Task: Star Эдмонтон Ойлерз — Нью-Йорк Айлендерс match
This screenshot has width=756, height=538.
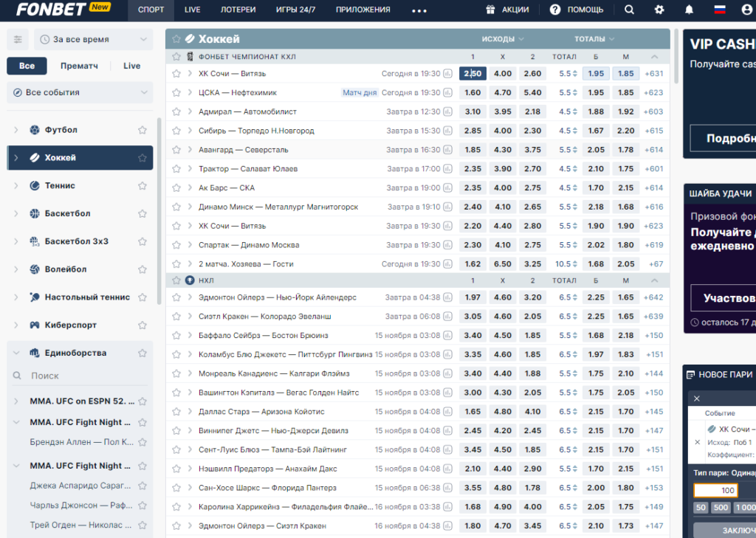Action: tap(176, 297)
